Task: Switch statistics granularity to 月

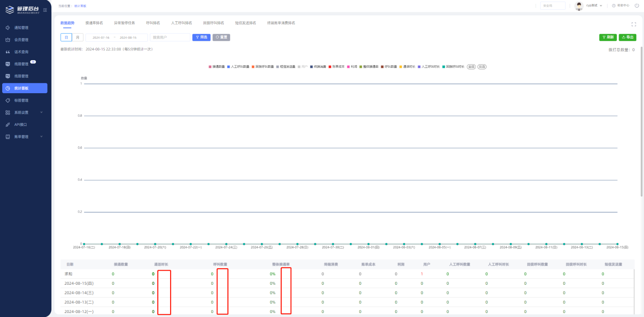Action: tap(78, 37)
